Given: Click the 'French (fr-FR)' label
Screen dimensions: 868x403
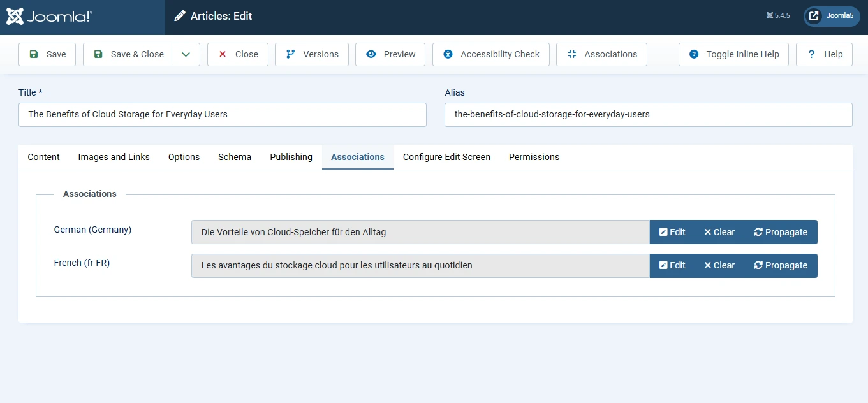Looking at the screenshot, I should (82, 263).
